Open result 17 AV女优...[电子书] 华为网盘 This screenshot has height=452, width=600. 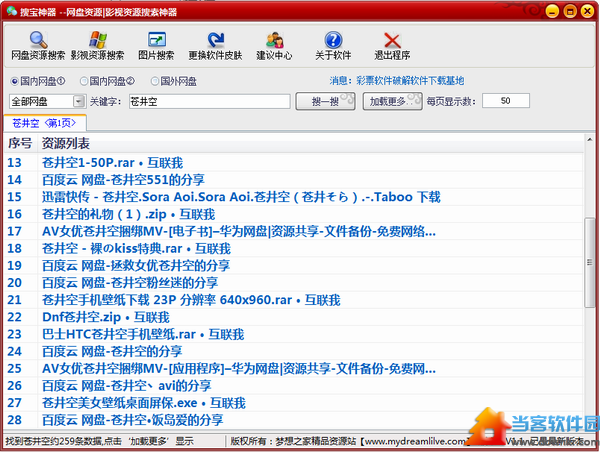click(239, 232)
